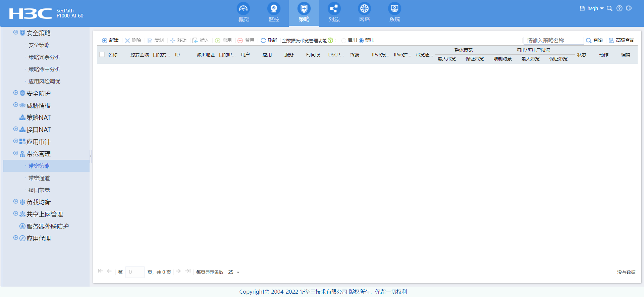644x297 pixels.
Task: Expand the 共享上网管理 tree group
Action: coord(15,213)
